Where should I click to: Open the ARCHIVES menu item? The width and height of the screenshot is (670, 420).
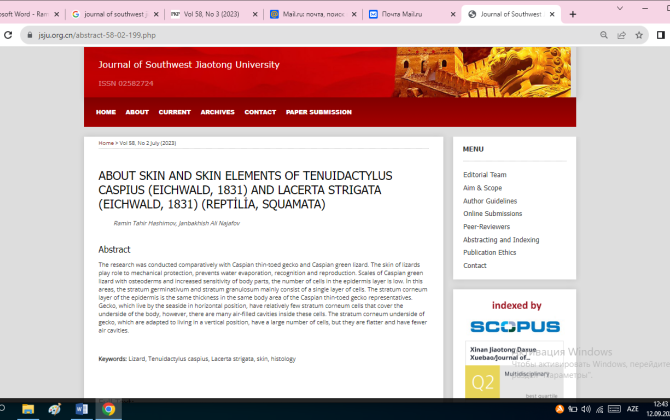217,112
